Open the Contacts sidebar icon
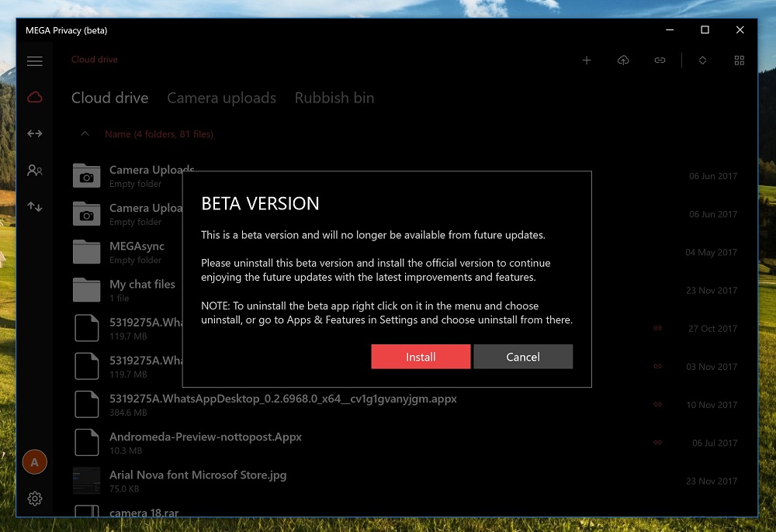Viewport: 776px width, 532px height. pyautogui.click(x=35, y=170)
